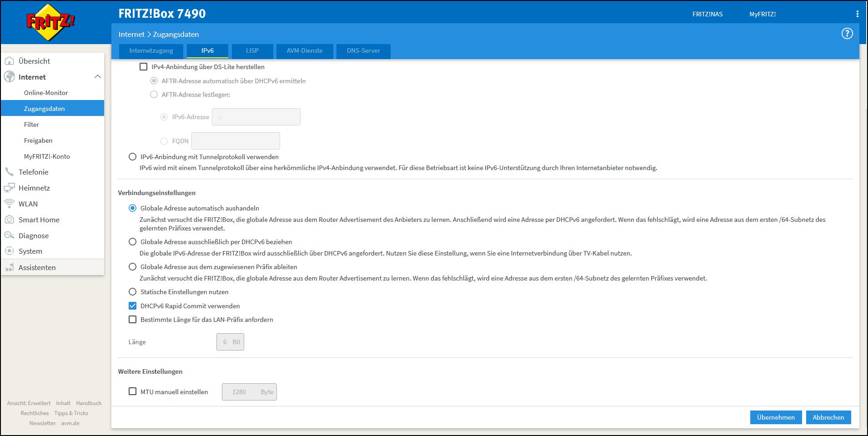
Task: Toggle DHCPv6 Rapid Commit verwenden checkbox
Action: [x=132, y=306]
